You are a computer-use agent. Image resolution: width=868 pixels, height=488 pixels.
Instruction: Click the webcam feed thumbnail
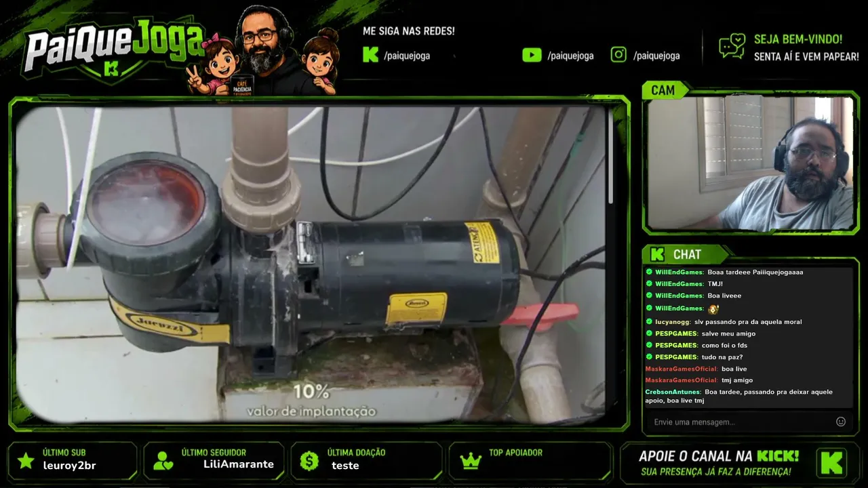(x=751, y=163)
